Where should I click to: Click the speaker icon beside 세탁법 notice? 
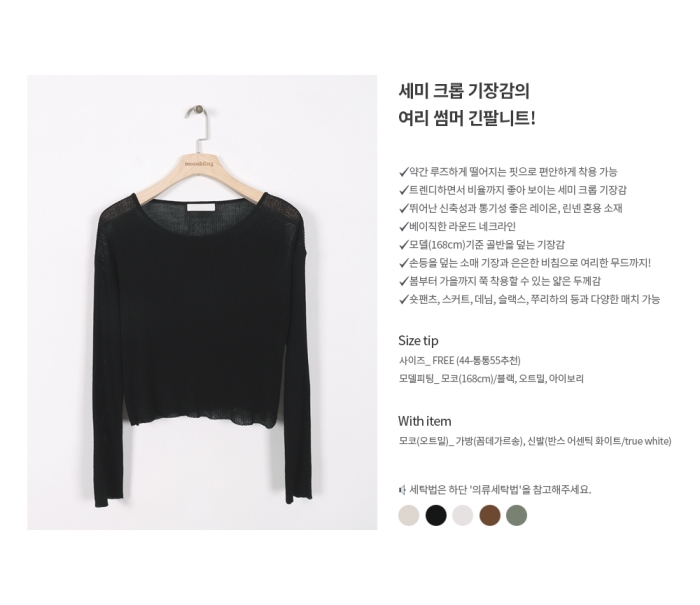pos(402,490)
